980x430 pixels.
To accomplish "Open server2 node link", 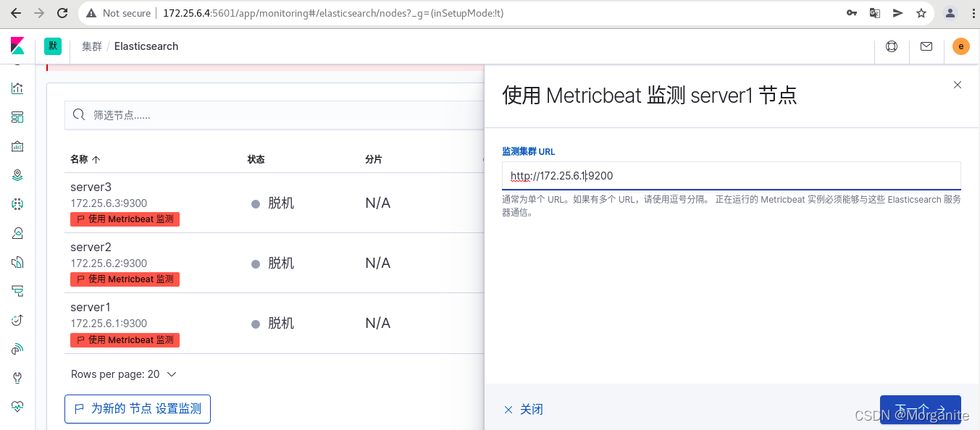I will point(91,247).
